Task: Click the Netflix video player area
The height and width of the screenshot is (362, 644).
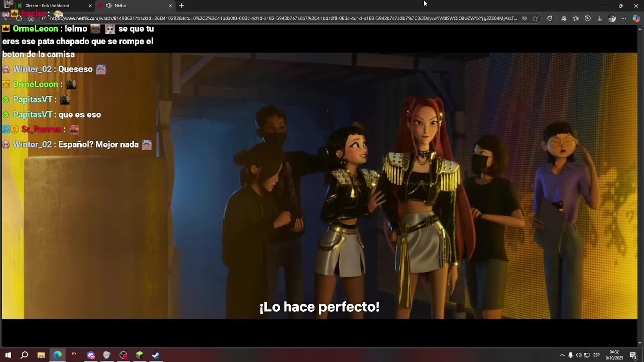Action: click(x=319, y=186)
